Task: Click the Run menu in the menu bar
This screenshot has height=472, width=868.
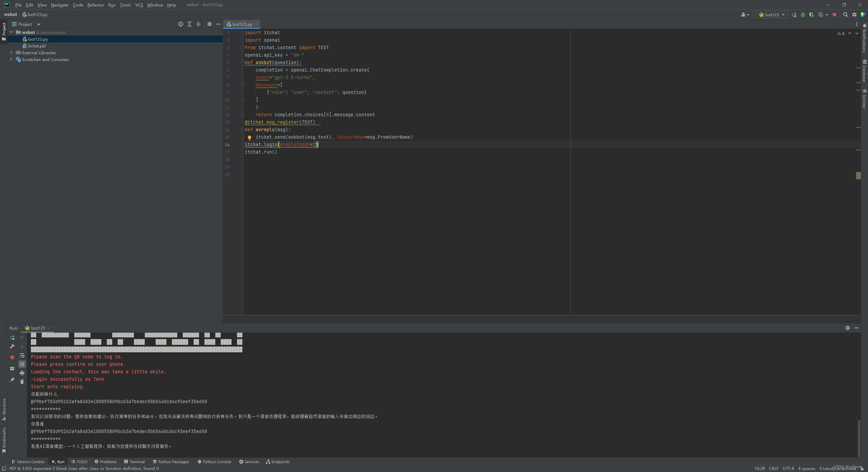Action: [x=112, y=5]
